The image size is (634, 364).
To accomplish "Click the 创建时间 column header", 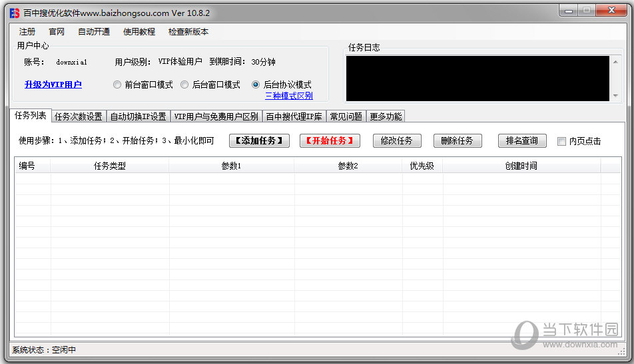I will click(521, 166).
